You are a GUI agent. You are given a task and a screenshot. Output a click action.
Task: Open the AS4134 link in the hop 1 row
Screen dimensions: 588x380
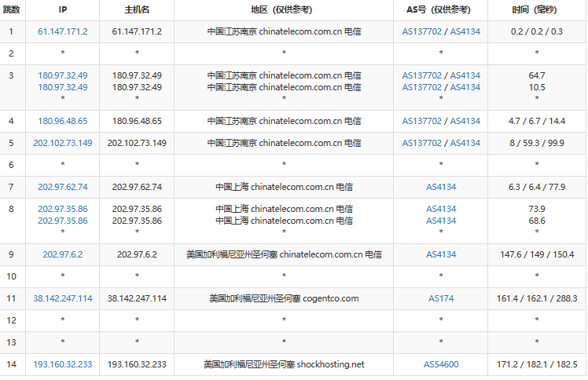point(465,31)
